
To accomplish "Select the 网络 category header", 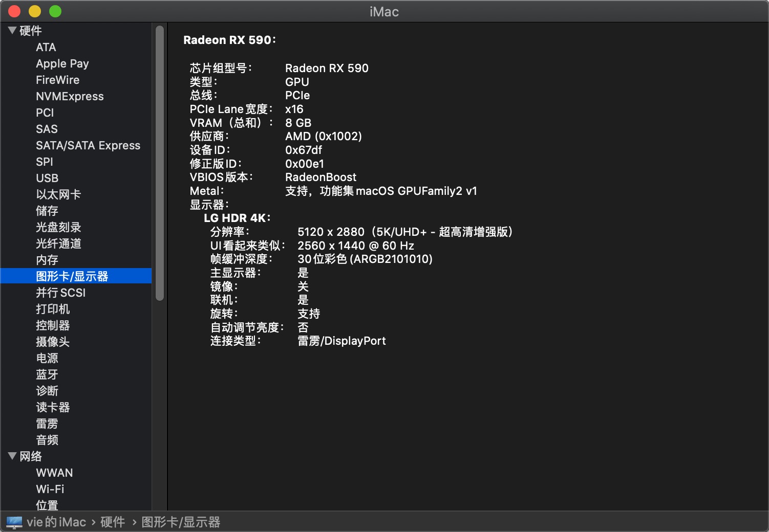I will point(31,456).
